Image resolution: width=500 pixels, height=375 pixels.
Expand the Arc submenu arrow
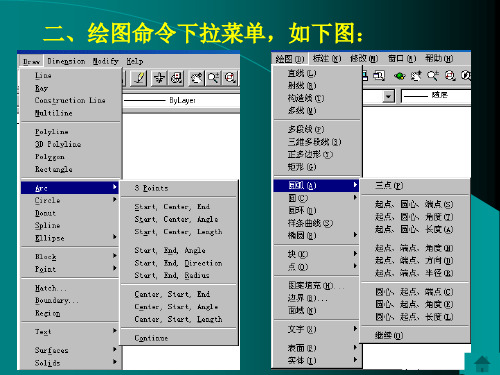click(x=115, y=187)
